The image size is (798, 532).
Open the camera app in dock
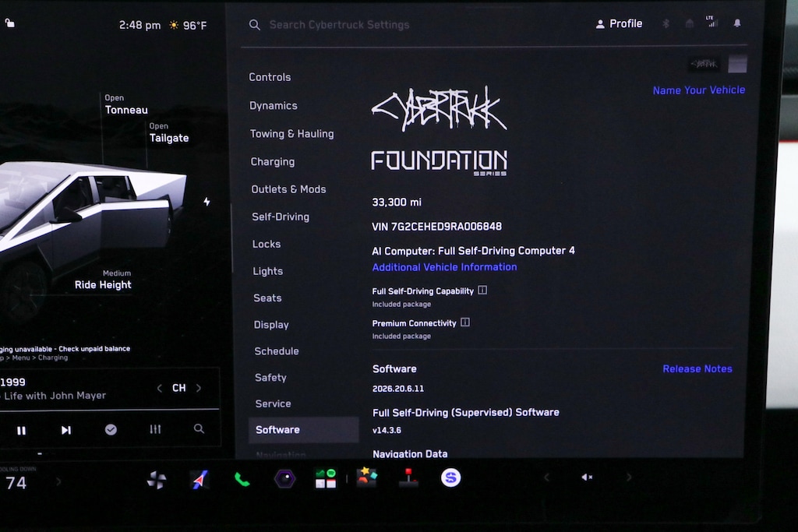(x=284, y=478)
